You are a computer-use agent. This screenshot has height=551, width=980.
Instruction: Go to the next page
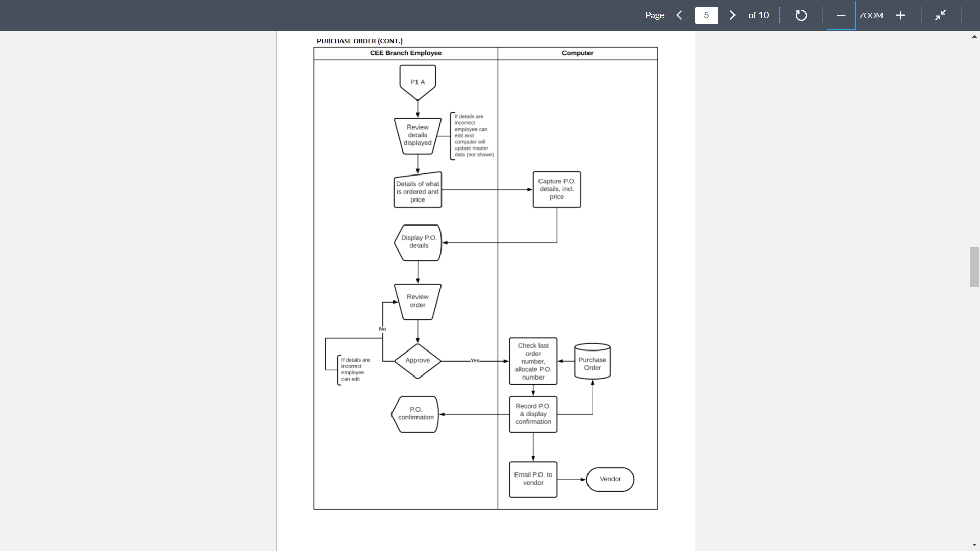point(732,15)
